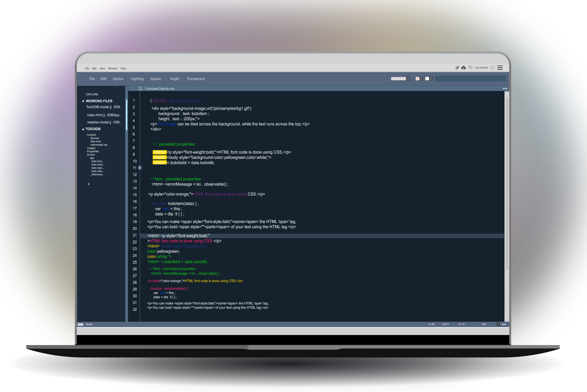Click the exclamation warning icon in status bar

click(498, 324)
